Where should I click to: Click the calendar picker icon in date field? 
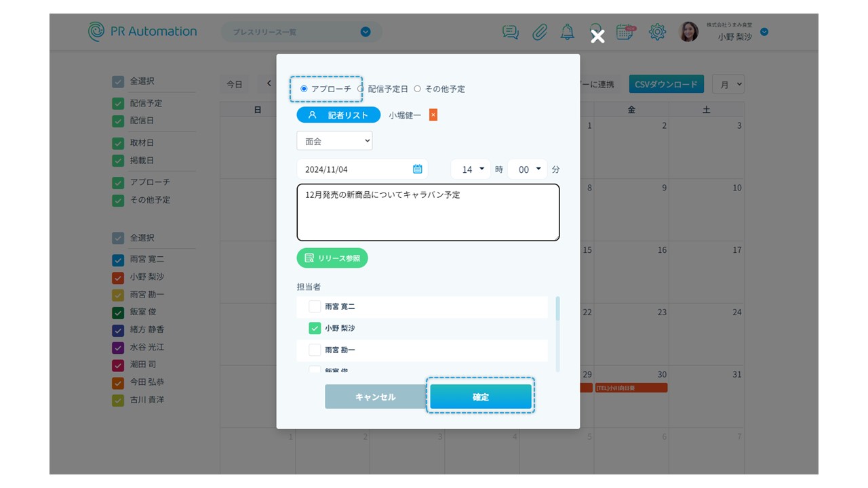[418, 169]
